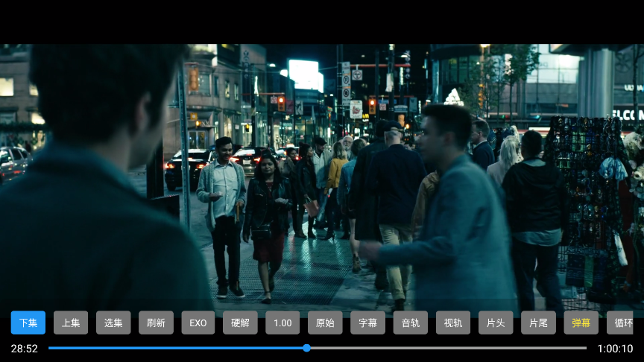Toggle the yellow 弹幕 danmaku button

(581, 323)
